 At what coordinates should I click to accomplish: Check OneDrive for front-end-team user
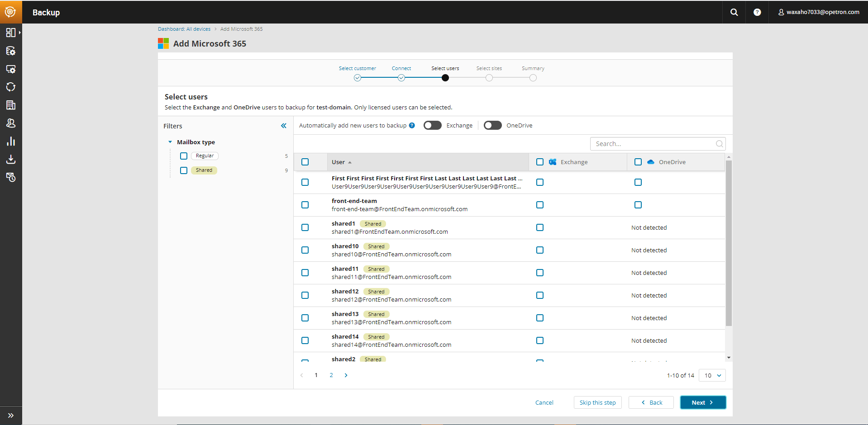point(638,205)
